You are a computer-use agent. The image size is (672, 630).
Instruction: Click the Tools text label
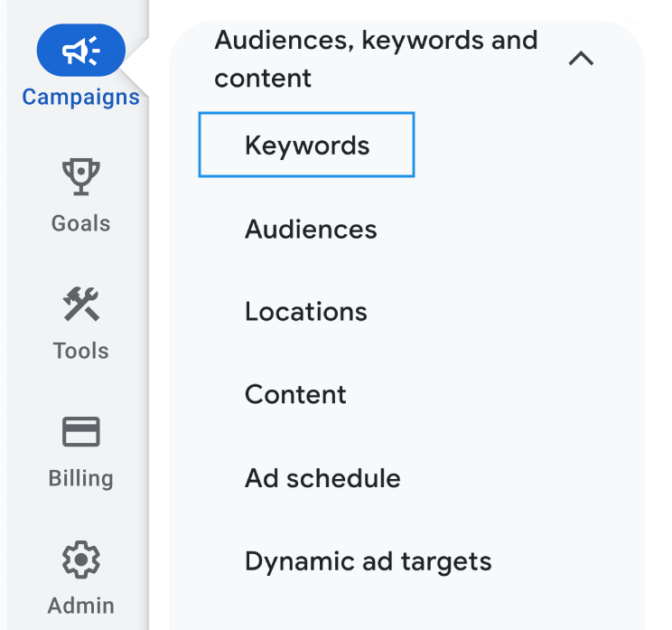point(80,351)
